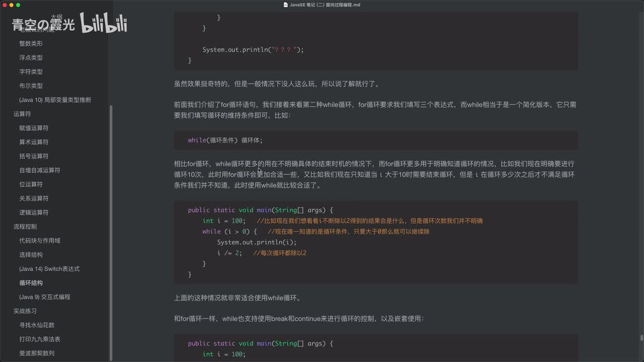Viewport: 644px width, 362px height.
Task: Click the code line 'while (i > 0) {'
Action: tap(229, 232)
